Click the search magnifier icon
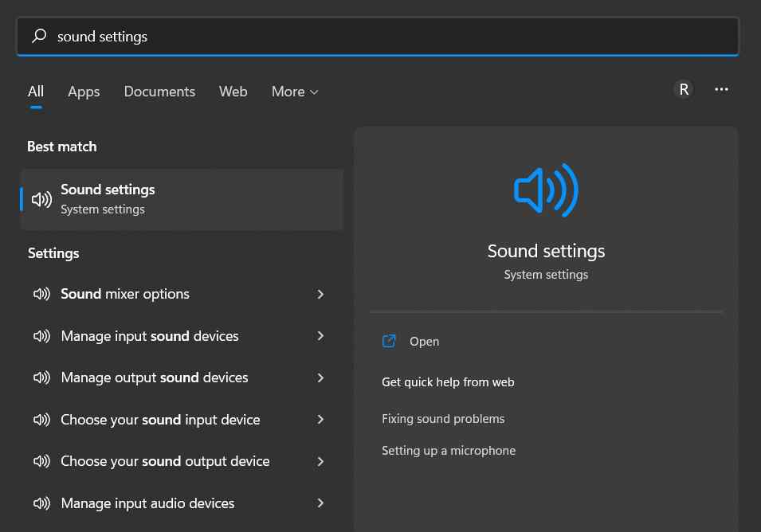Viewport: 761px width, 532px height. 39,36
